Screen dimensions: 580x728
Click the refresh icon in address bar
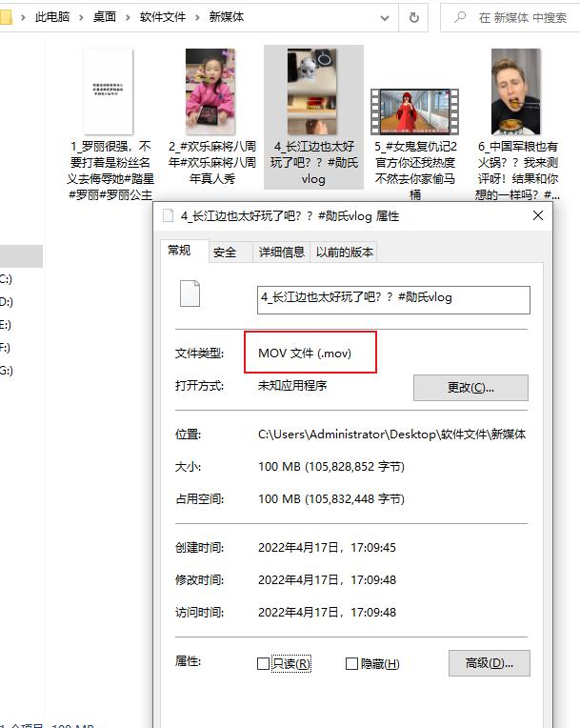point(414,18)
